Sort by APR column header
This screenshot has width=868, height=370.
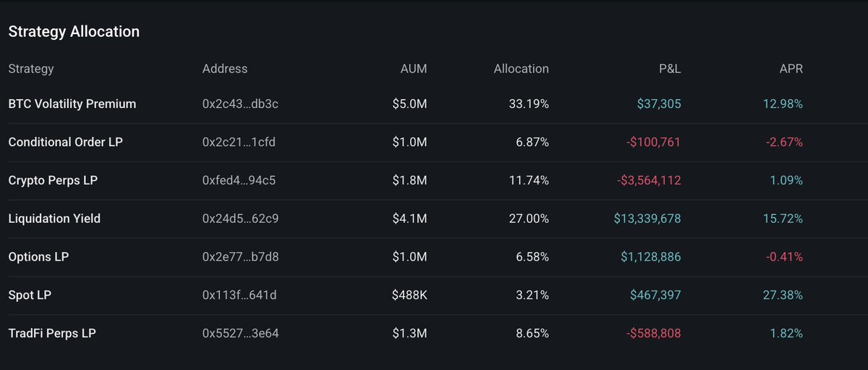(791, 69)
